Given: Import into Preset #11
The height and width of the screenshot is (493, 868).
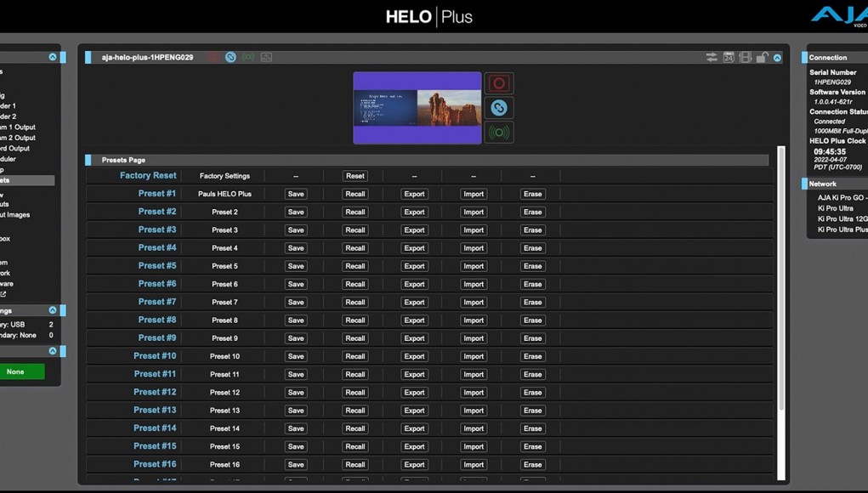Looking at the screenshot, I should click(474, 375).
